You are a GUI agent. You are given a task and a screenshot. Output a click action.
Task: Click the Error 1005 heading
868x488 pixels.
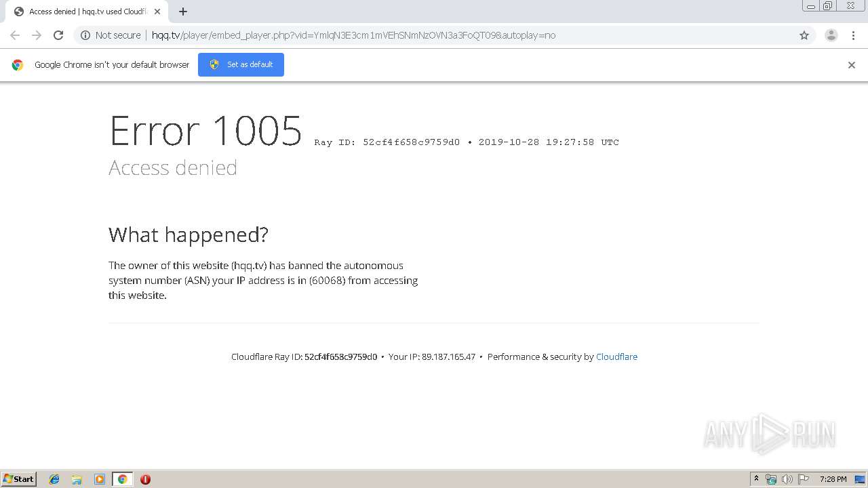[x=205, y=130]
